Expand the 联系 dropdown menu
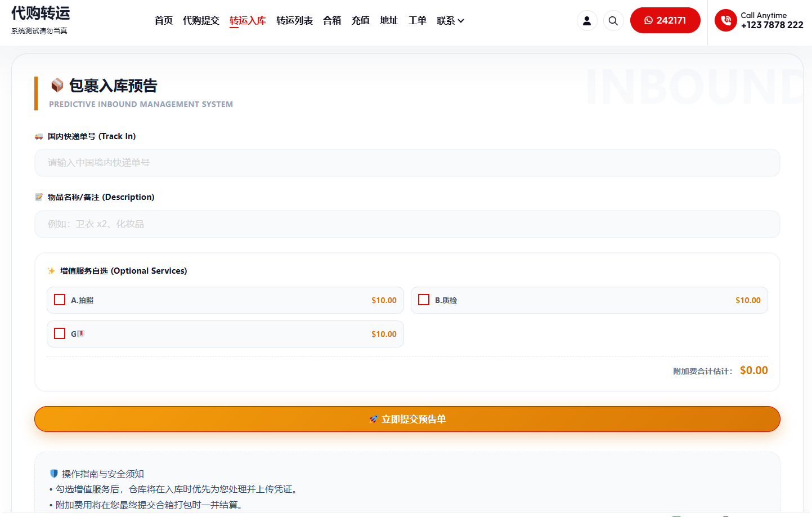This screenshot has height=517, width=812. (450, 20)
